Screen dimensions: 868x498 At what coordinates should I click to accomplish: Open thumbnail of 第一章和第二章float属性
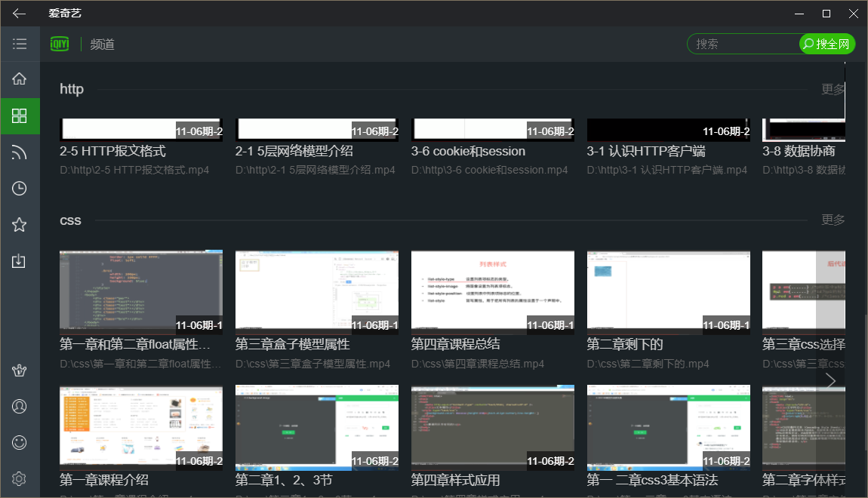point(141,292)
